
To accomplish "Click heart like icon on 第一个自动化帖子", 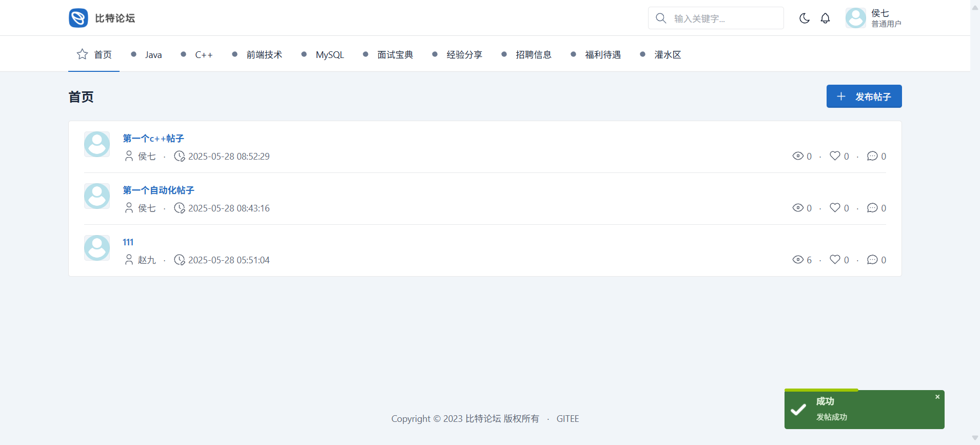I will pos(835,207).
